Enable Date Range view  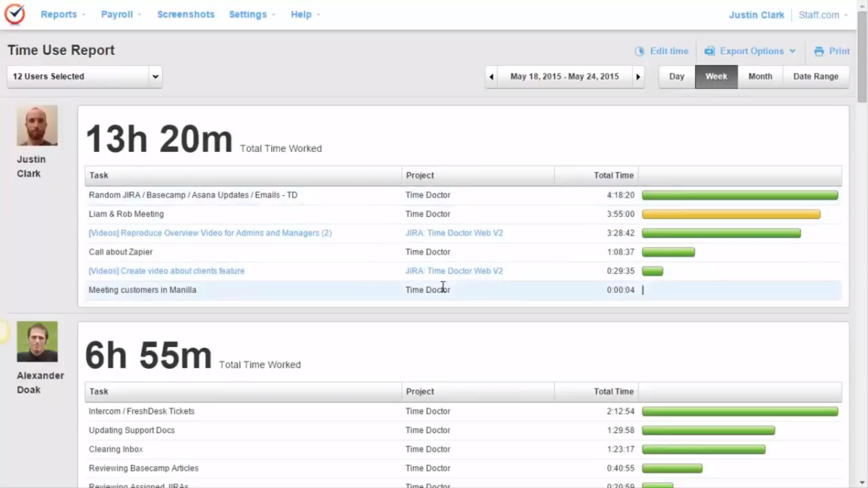816,76
